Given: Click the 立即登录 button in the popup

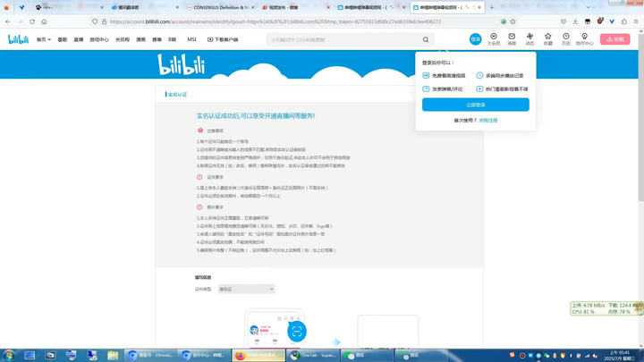Looking at the screenshot, I should 476,105.
